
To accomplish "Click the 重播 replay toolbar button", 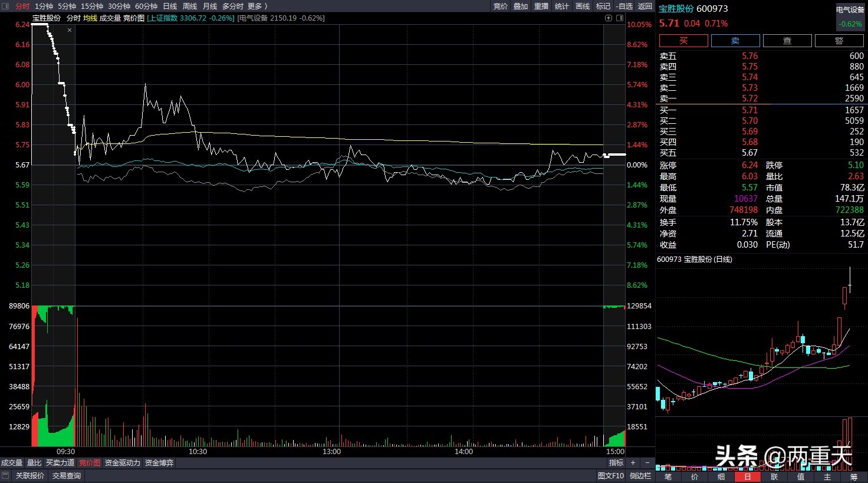I will click(x=541, y=6).
